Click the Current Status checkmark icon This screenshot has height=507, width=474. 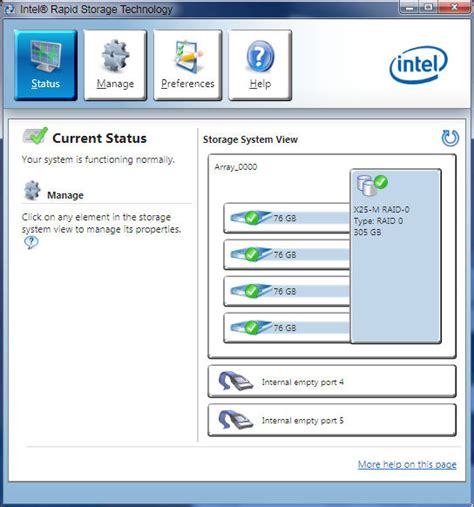[35, 136]
